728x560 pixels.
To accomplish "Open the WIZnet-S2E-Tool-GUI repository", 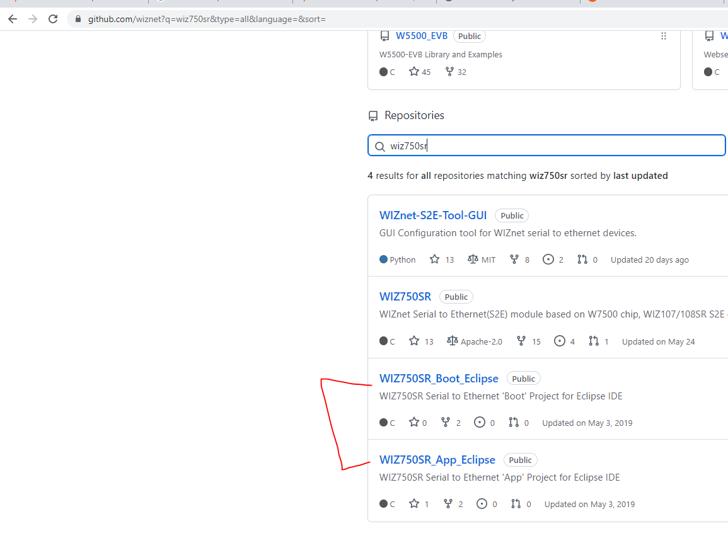I will (433, 215).
